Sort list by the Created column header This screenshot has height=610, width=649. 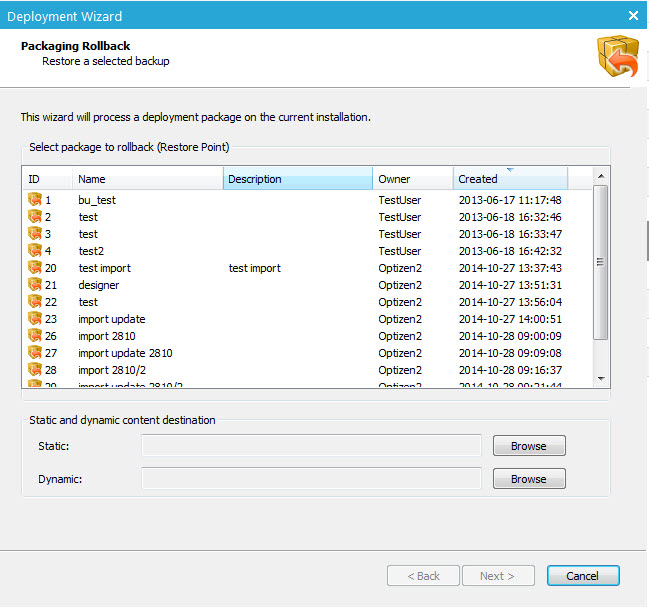point(510,179)
